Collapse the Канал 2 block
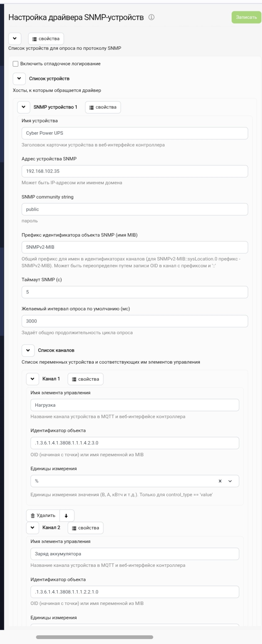Viewport: 262px width, 644px height. pyautogui.click(x=33, y=528)
